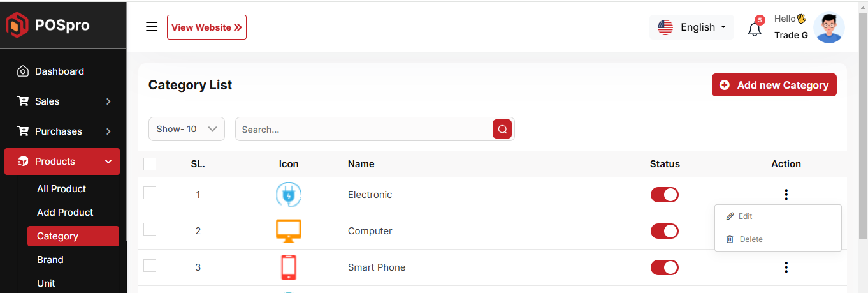Check the select-all header checkbox
868x293 pixels.
(150, 164)
